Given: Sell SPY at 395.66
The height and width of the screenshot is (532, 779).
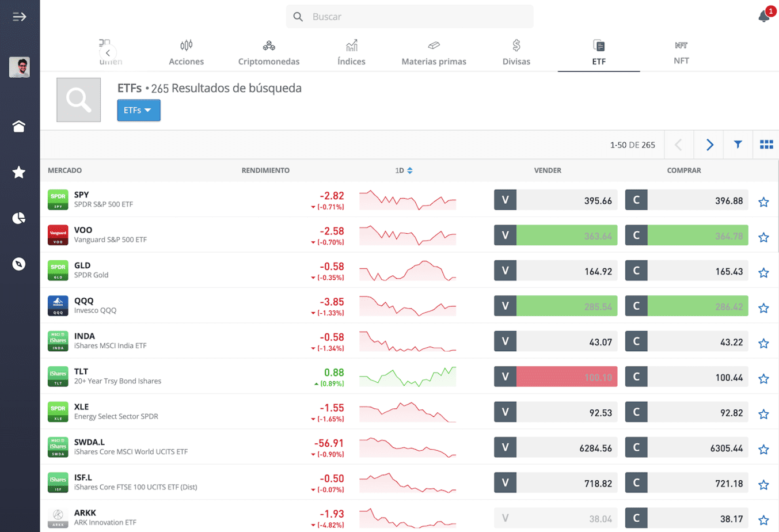Looking at the screenshot, I should [556, 200].
